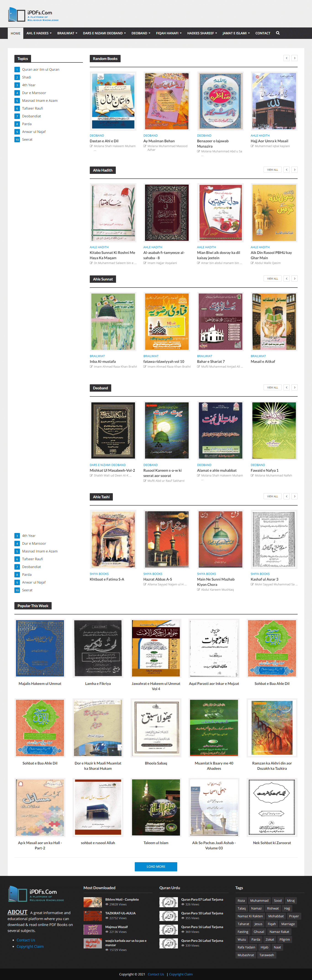Open Quran aor ilm ul Quran topic
Screen dimensions: 312x980
tap(41, 69)
